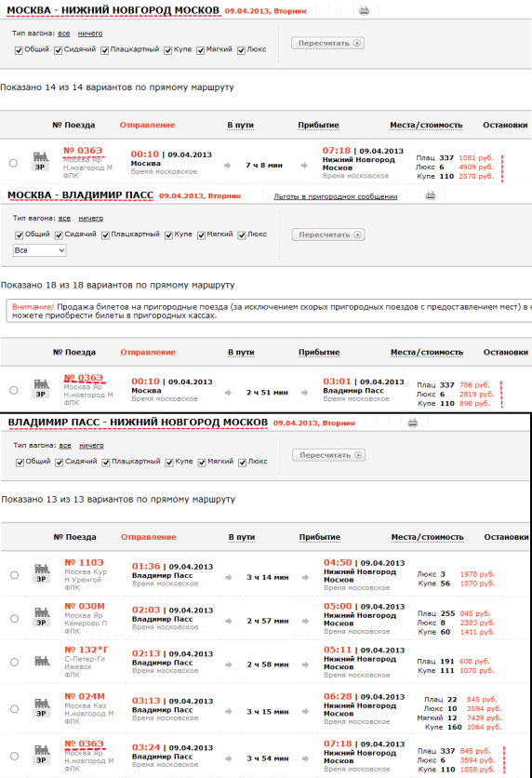Viewport: 532px width, 778px height.
Task: Sort by Отправление in Владимир Пасс - Нижний Новгород table
Action: pyautogui.click(x=149, y=537)
